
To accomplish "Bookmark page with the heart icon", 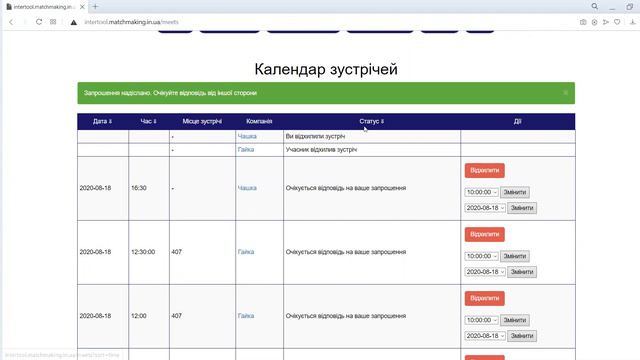I will [617, 22].
